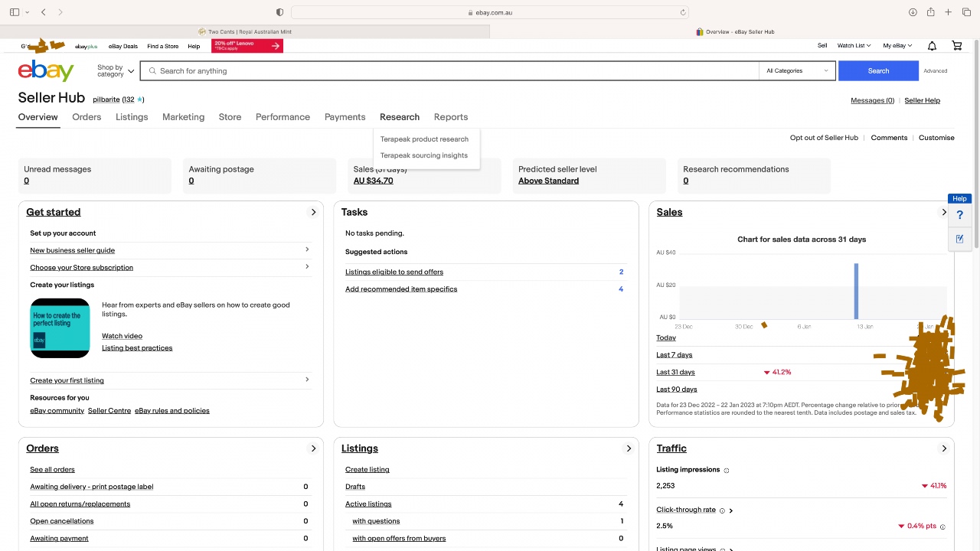The image size is (980, 551).
Task: Click See all orders link
Action: click(x=52, y=470)
